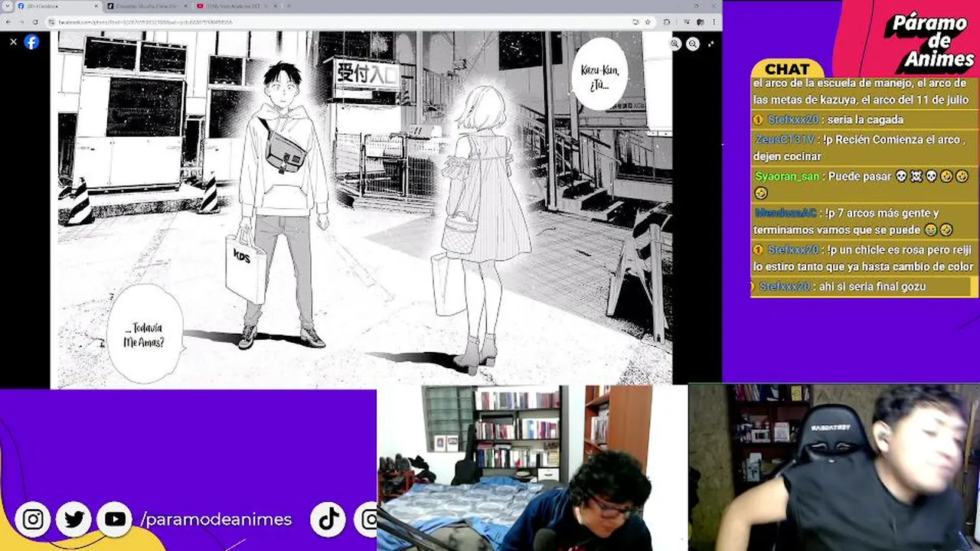Screen dimensions: 980x551
Task: Close the Facebook photo viewer with the X
Action: [x=13, y=42]
